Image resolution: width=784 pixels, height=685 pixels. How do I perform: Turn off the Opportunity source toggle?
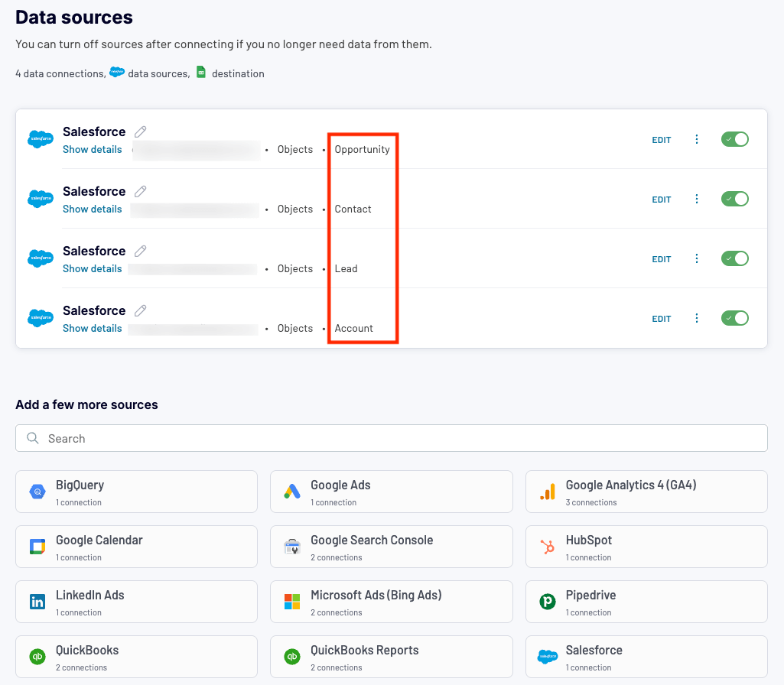point(734,139)
